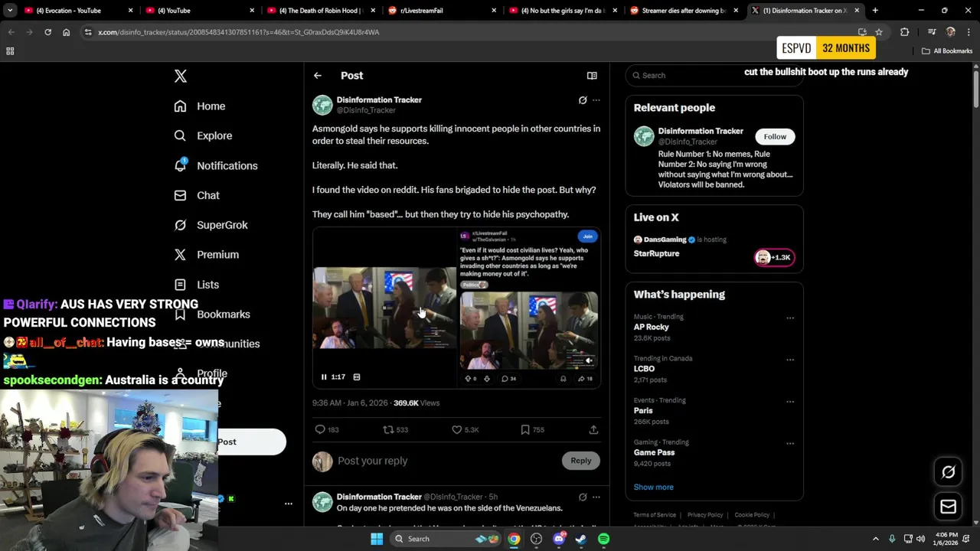This screenshot has height=551, width=980.
Task: Open browser extensions puzzle icon
Action: point(905,32)
